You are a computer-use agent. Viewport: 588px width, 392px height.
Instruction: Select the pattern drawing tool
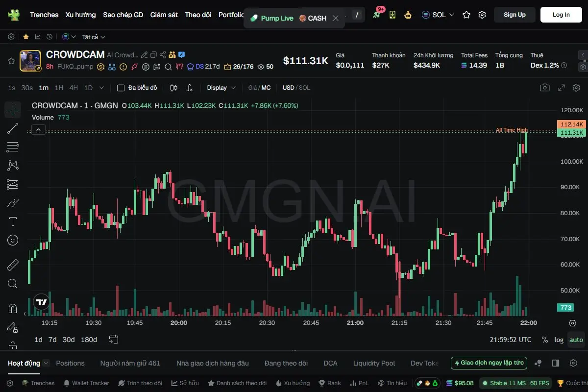(13, 166)
